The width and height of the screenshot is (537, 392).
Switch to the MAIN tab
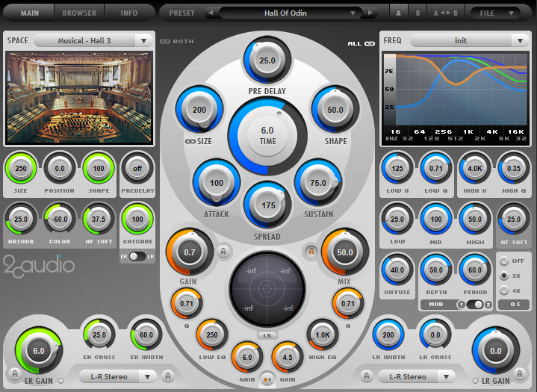point(29,13)
